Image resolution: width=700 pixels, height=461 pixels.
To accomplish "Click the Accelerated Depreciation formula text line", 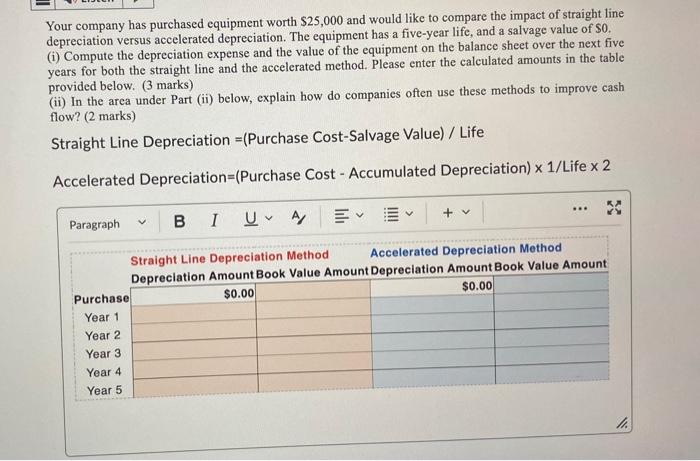I will 331,174.
